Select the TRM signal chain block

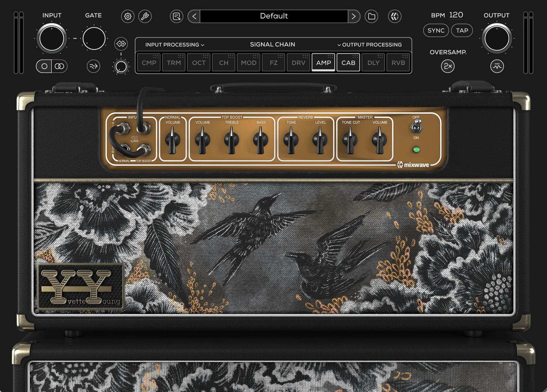click(174, 63)
